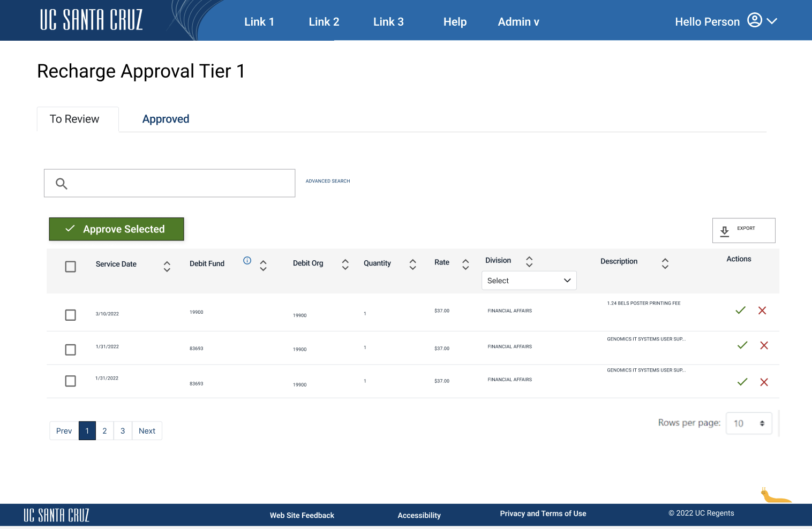
Task: Sort by Debit Fund arrows
Action: (263, 266)
